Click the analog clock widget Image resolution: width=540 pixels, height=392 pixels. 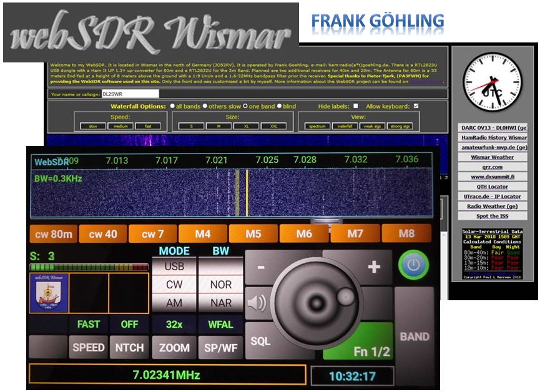[491, 82]
